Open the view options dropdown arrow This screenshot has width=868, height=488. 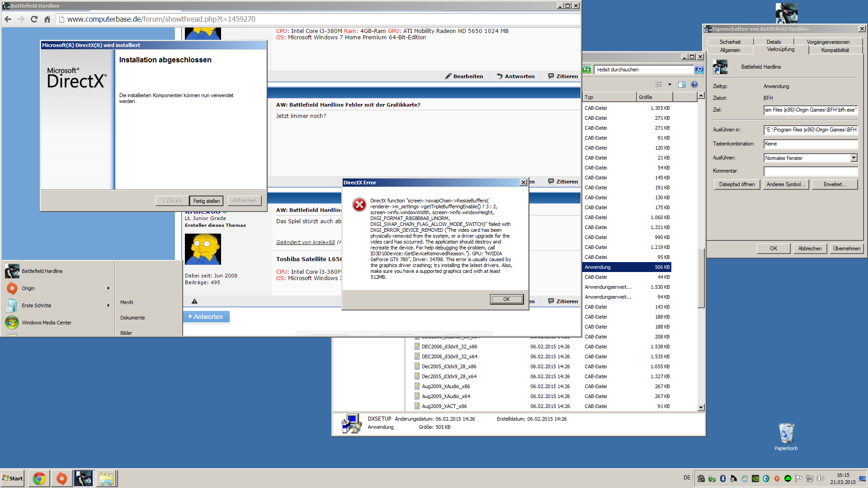670,84
